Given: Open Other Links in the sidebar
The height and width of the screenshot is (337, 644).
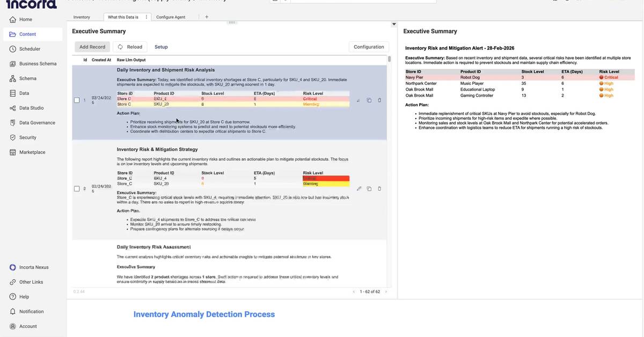Looking at the screenshot, I should click(x=26, y=282).
